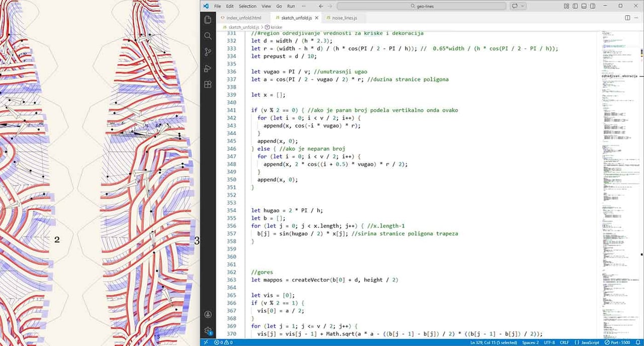Open the Run menu
Image resolution: width=644 pixels, height=346 pixels.
(x=291, y=6)
